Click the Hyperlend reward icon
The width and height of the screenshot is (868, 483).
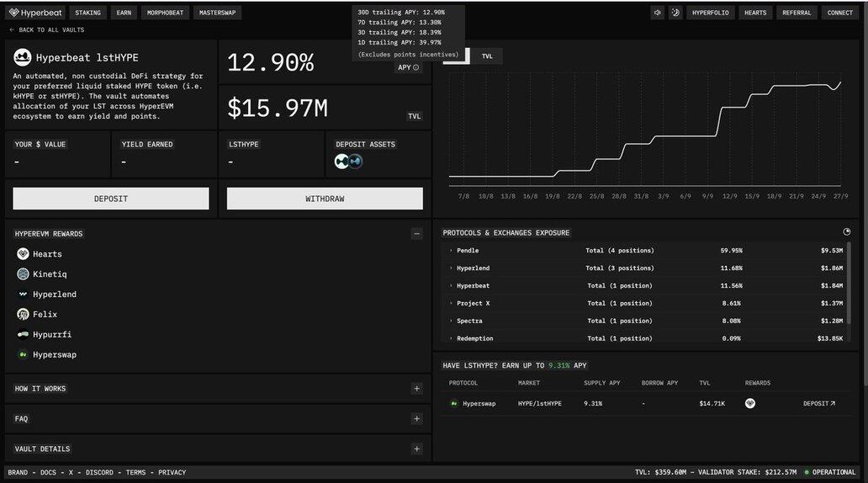click(x=23, y=295)
